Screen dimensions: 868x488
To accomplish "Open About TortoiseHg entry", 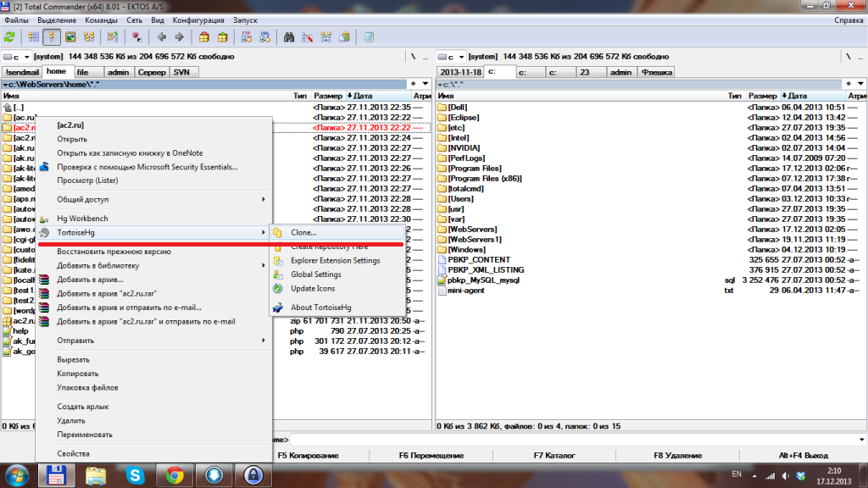I will pyautogui.click(x=337, y=307).
